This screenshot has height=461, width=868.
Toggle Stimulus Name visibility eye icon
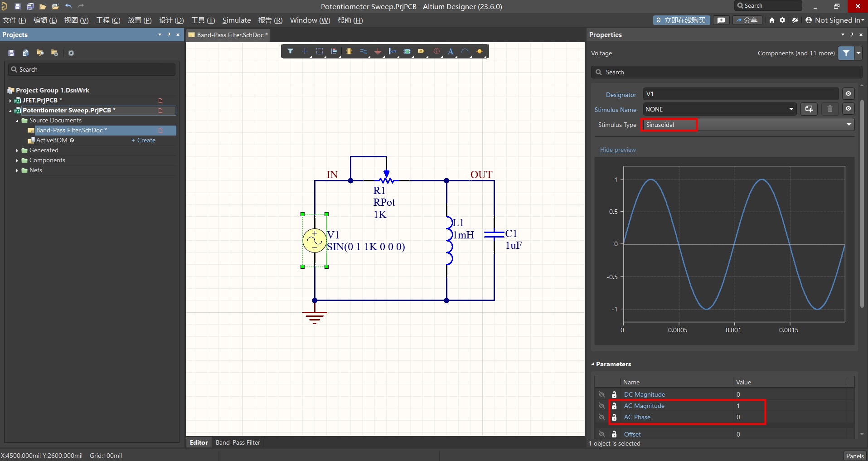pyautogui.click(x=849, y=109)
